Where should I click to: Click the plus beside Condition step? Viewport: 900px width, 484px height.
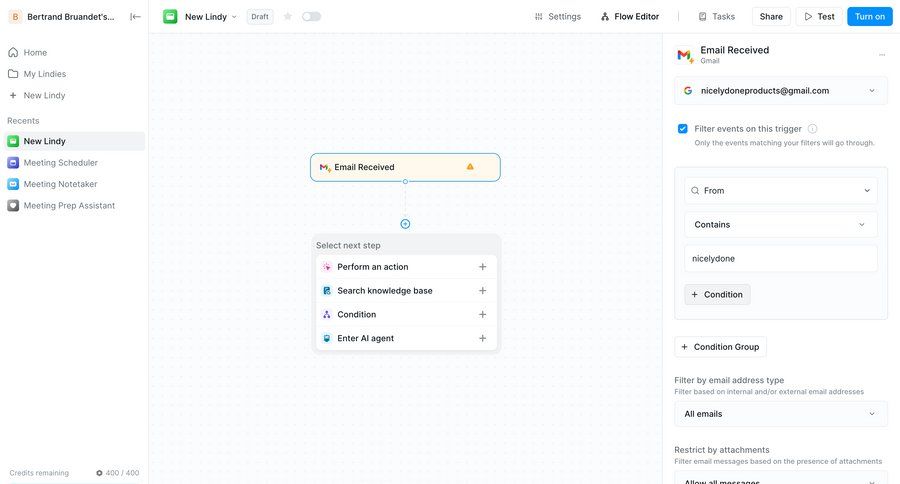point(483,315)
